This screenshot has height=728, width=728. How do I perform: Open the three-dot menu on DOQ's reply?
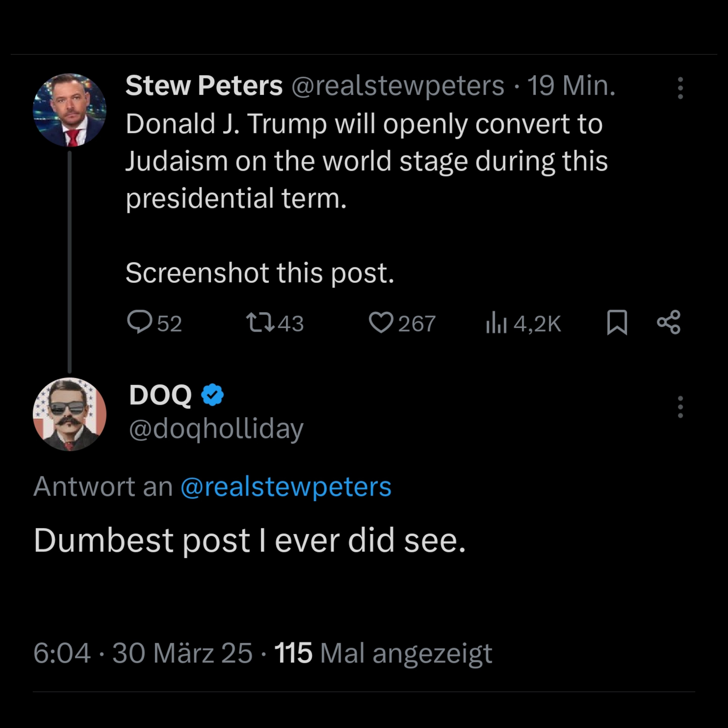pos(680,407)
